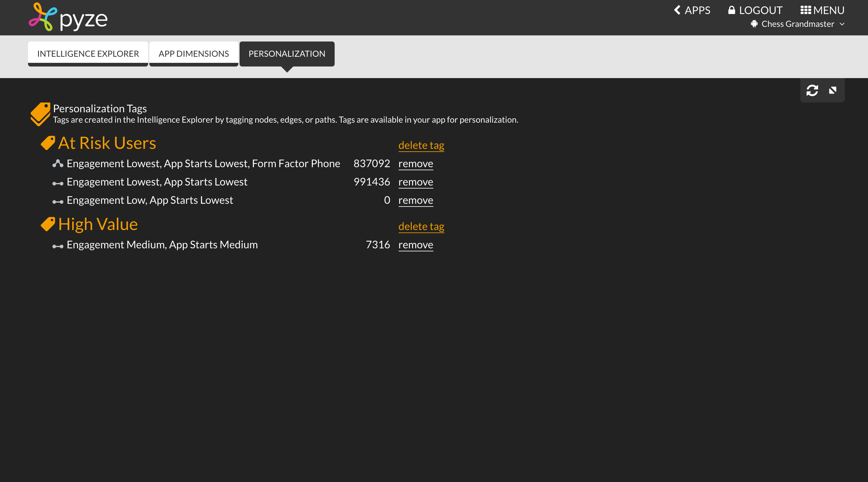Select the Personalization tab

(x=287, y=54)
